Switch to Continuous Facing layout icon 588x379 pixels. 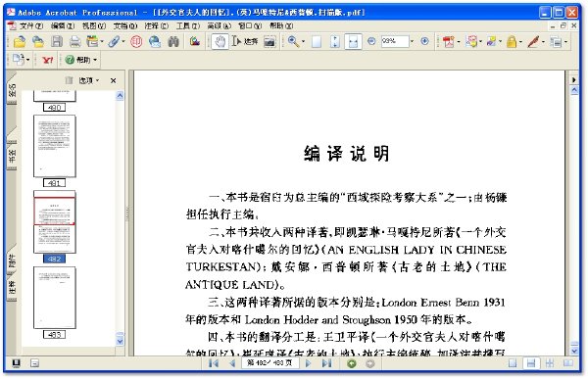pyautogui.click(x=550, y=363)
